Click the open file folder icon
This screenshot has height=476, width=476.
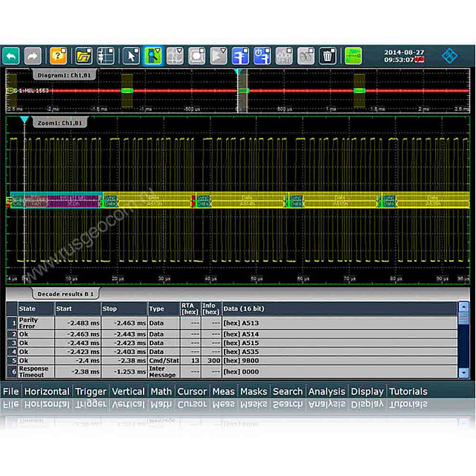point(84,56)
